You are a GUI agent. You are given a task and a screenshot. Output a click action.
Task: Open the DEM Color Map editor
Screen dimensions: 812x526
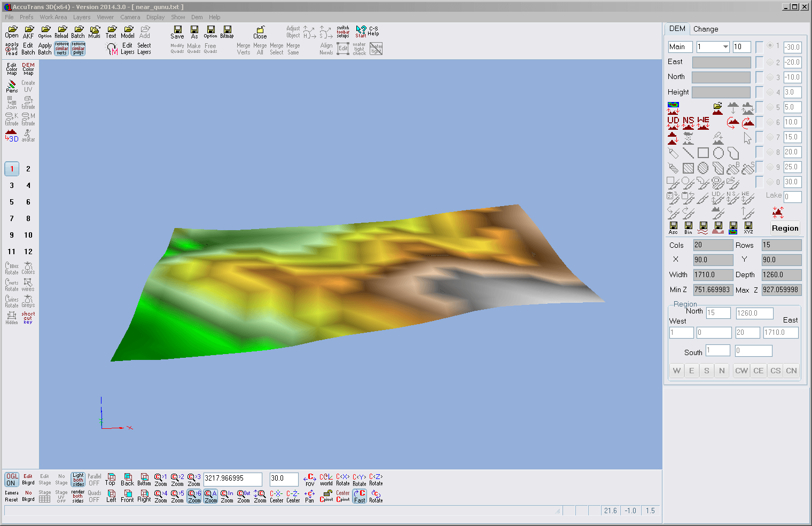[x=27, y=68]
